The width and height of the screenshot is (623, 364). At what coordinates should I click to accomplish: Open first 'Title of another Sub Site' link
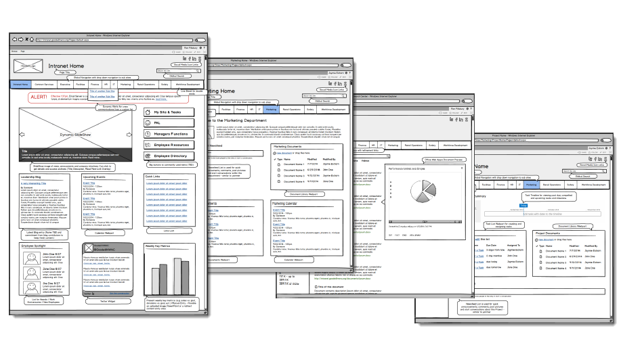(x=102, y=91)
